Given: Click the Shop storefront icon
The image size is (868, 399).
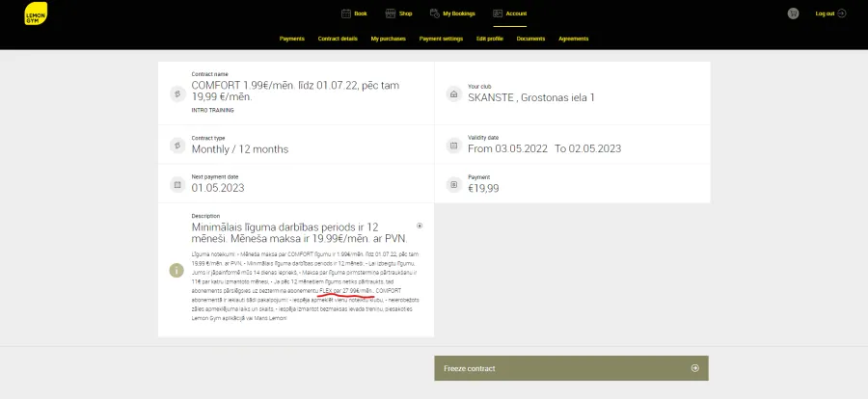Looking at the screenshot, I should point(391,13).
